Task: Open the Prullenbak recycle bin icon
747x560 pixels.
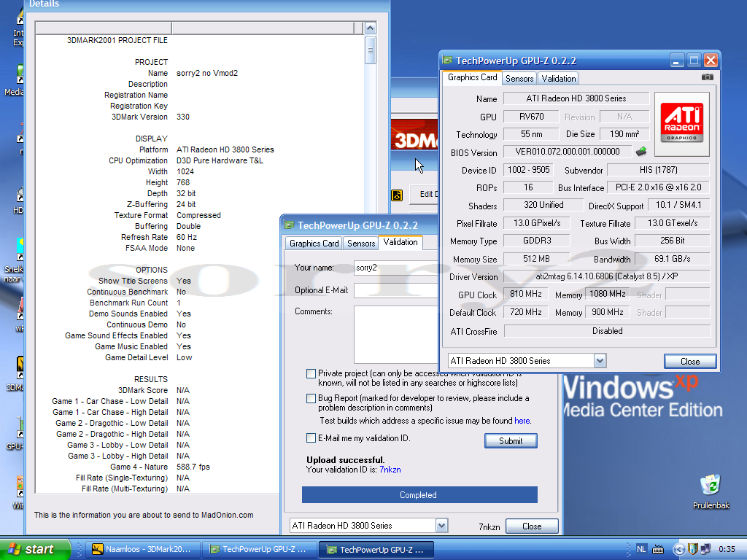Action: coord(710,486)
